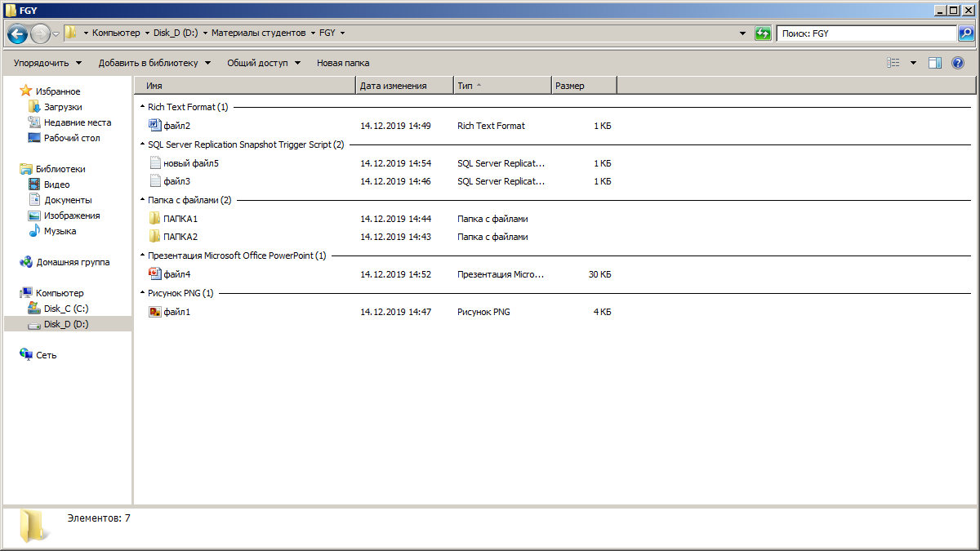Open Disk_C (C:) in the sidebar
Screen dimensions: 980x551
pos(66,309)
